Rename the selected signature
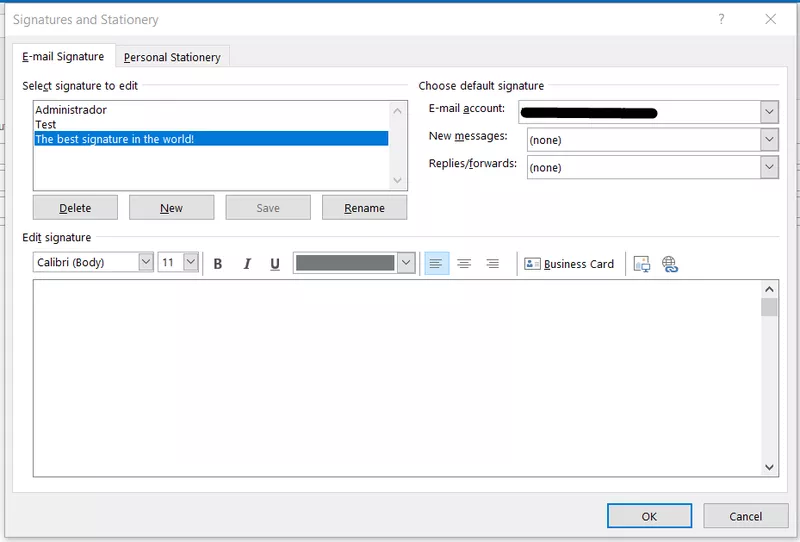The image size is (800, 542). click(364, 208)
